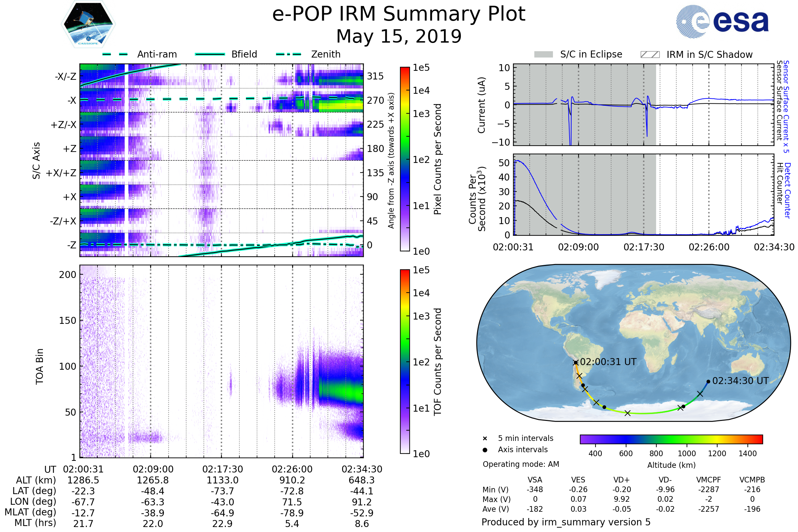The width and height of the screenshot is (798, 532).
Task: Click the ESA logo
Action: pyautogui.click(x=723, y=22)
